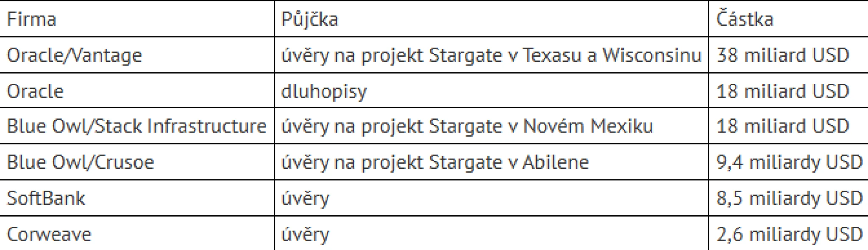
Task: Select the 9,4 miliardy USD amount
Action: [789, 162]
